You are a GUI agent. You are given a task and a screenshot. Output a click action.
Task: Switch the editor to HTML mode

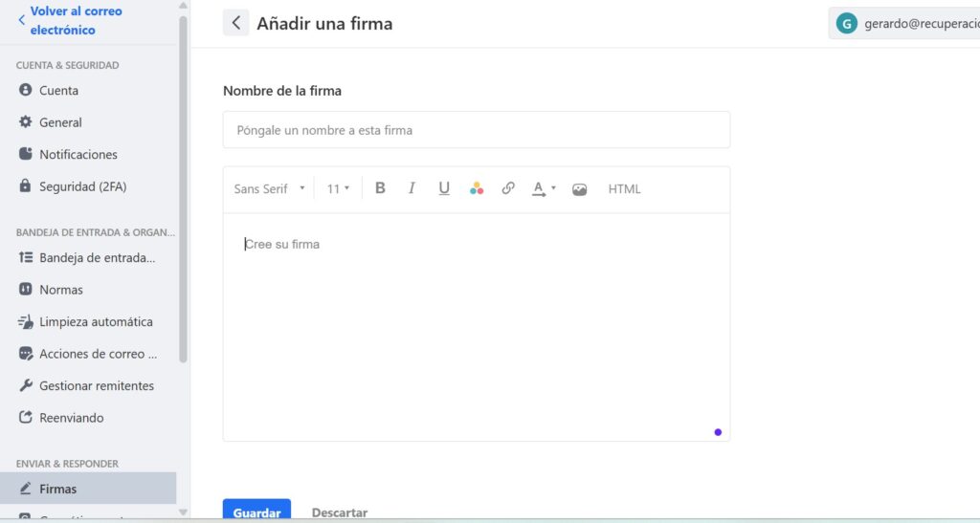coord(624,189)
